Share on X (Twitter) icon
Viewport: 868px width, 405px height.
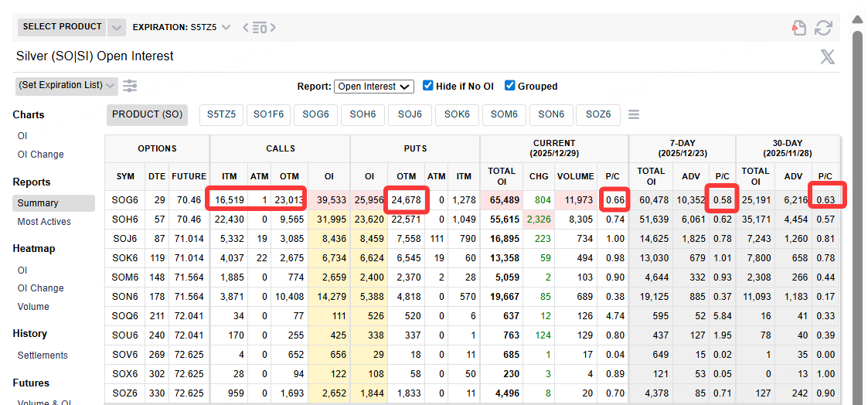(x=827, y=56)
